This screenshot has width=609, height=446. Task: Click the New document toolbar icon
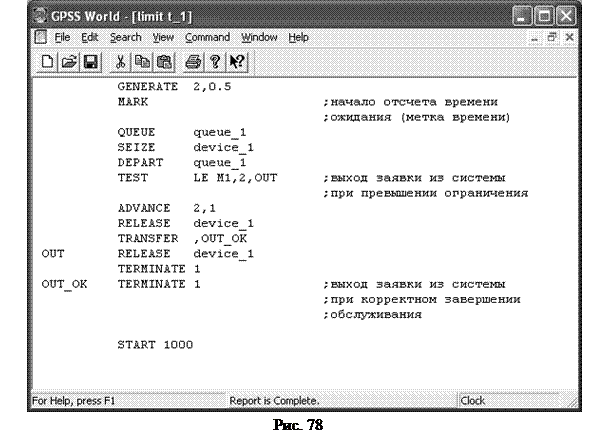coord(47,62)
